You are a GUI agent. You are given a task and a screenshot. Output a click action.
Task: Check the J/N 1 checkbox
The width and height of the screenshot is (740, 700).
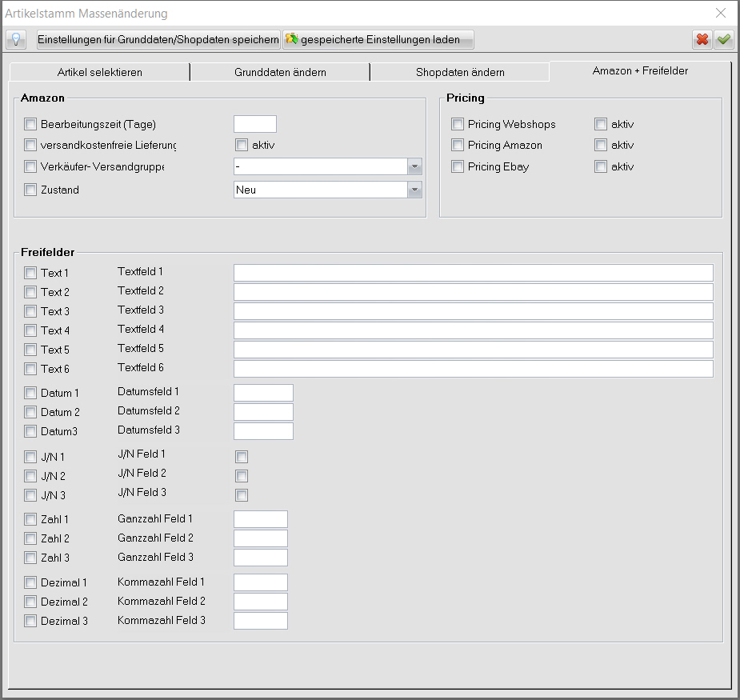[x=30, y=457]
